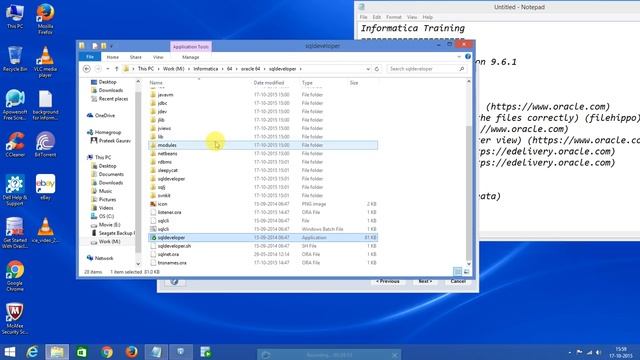Open VLC media player desktop shortcut
The width and height of the screenshot is (640, 360).
point(45,62)
